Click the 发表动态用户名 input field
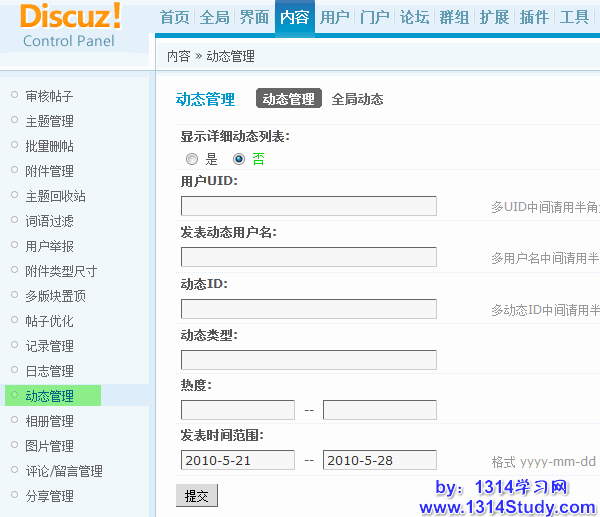The width and height of the screenshot is (600, 517). click(x=308, y=257)
